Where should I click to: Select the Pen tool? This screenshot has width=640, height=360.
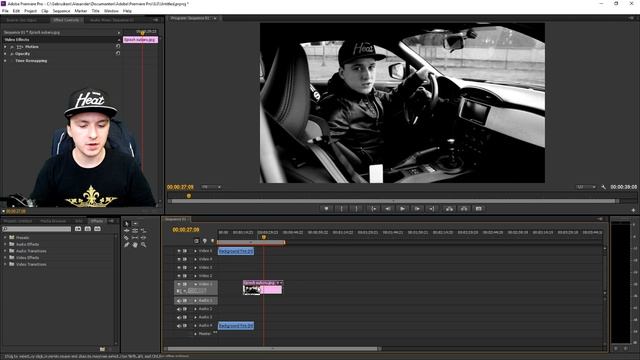(127, 245)
